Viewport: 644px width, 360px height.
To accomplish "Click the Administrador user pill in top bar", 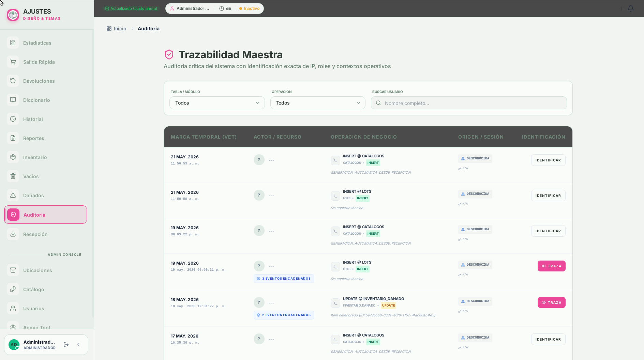I will pos(190,9).
